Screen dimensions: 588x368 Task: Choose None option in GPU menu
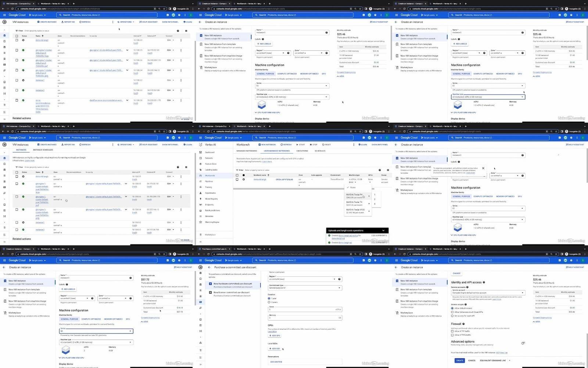(358, 187)
